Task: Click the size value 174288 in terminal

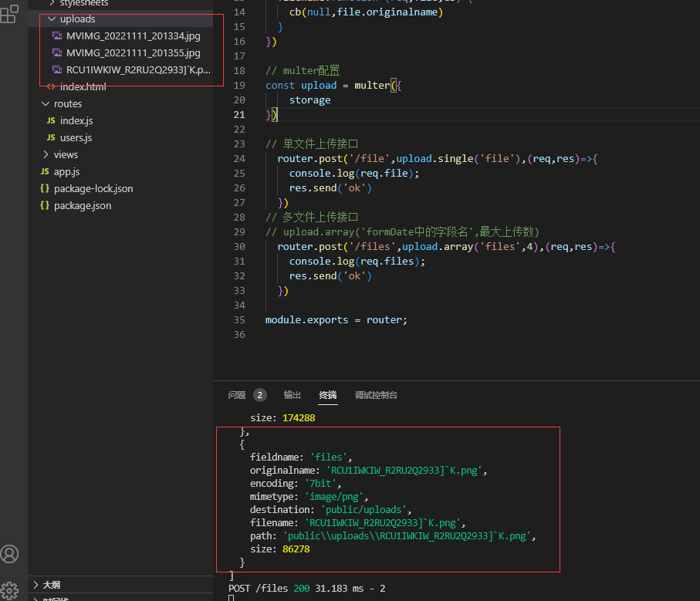Action: coord(299,418)
